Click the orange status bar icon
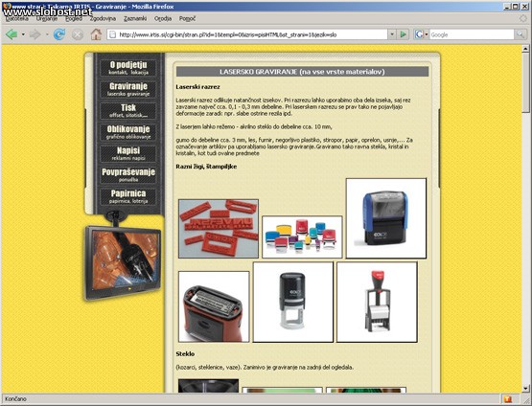 508,399
